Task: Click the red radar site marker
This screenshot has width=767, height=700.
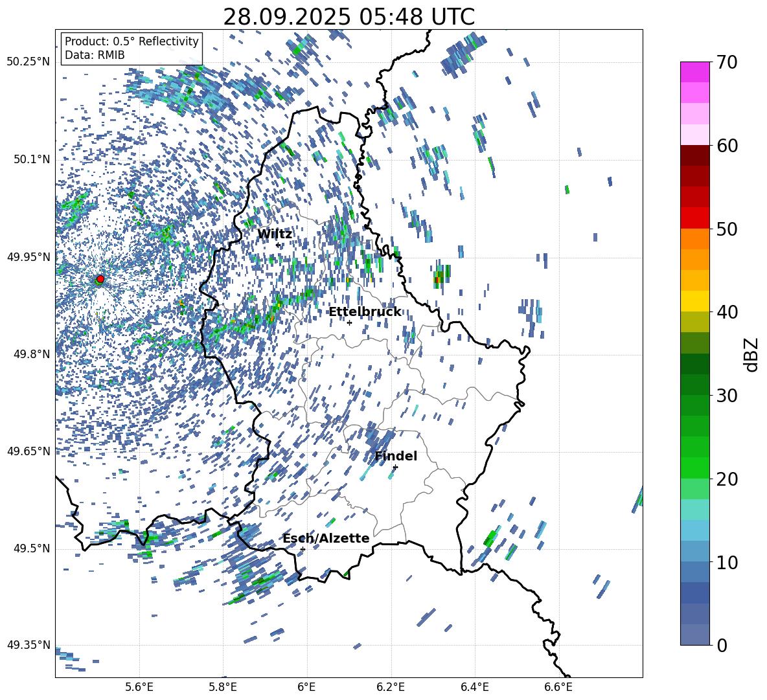Action: click(x=100, y=279)
